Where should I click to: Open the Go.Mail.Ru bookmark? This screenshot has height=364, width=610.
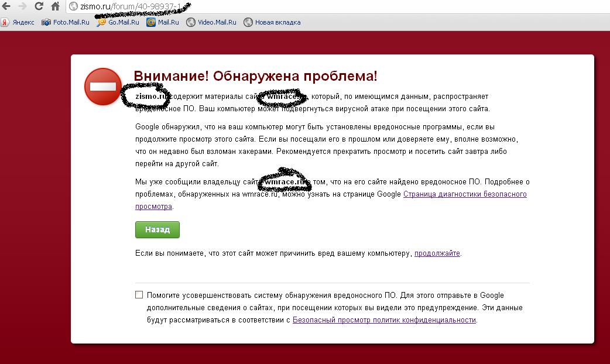(118, 22)
